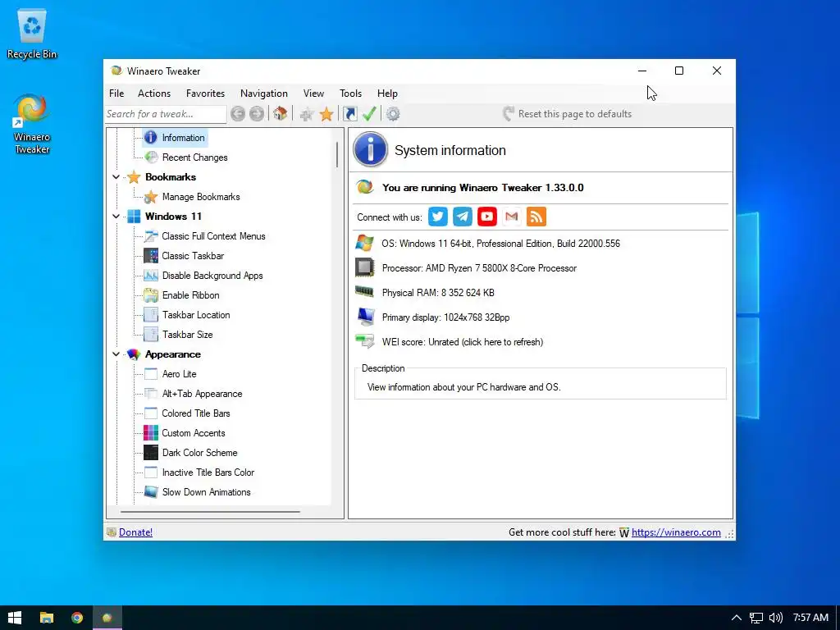Open the Tools menu
This screenshot has width=840, height=630.
350,94
